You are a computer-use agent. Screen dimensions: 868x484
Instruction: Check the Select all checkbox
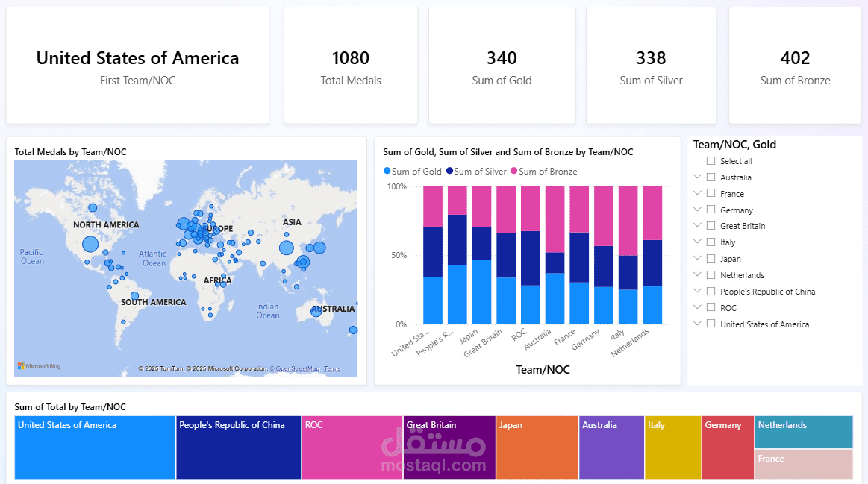coord(711,161)
